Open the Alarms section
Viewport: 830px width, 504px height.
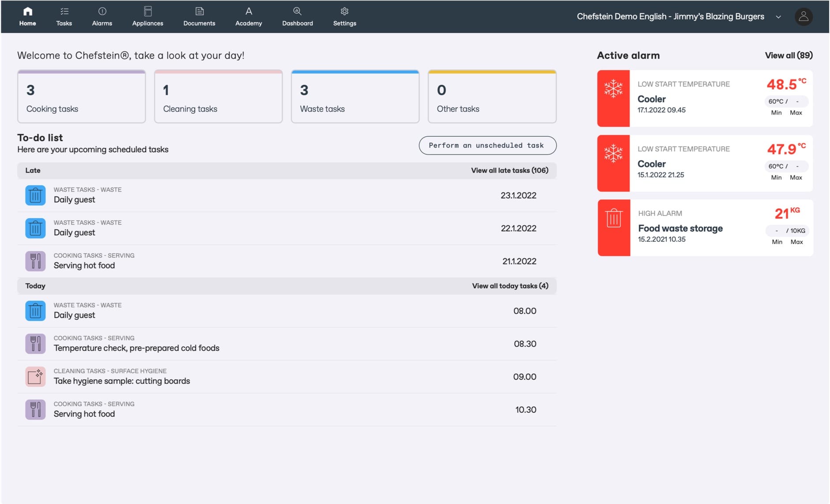pyautogui.click(x=102, y=16)
